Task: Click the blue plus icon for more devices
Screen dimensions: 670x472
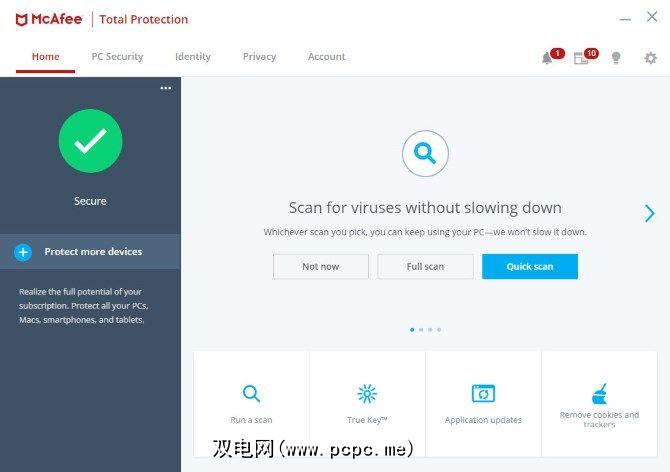Action: click(23, 252)
